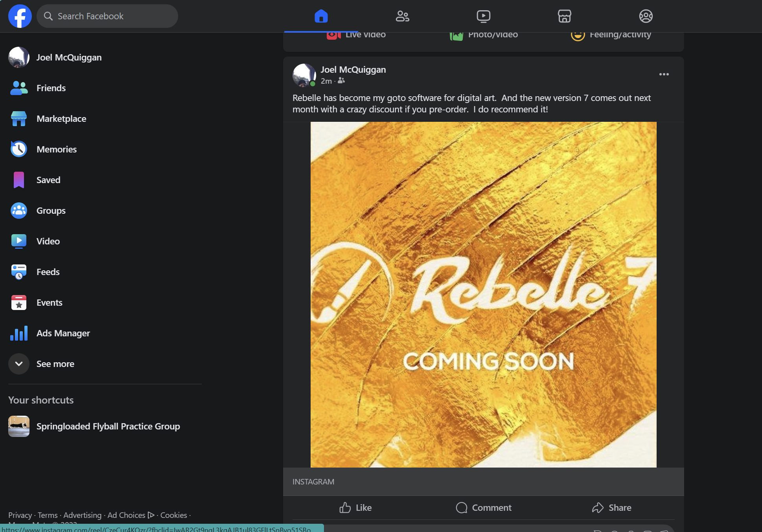Image resolution: width=762 pixels, height=532 pixels.
Task: Open the Terms footer link
Action: point(48,515)
